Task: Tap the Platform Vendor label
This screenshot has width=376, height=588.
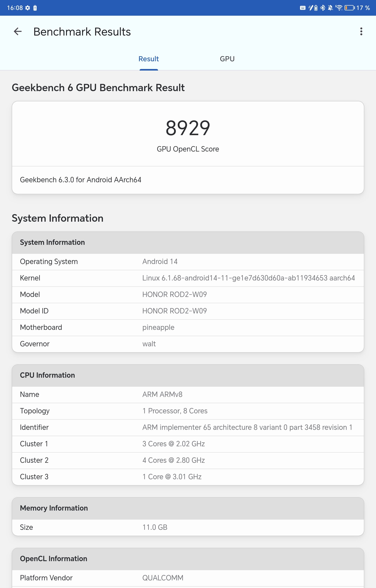Action: tap(46, 578)
